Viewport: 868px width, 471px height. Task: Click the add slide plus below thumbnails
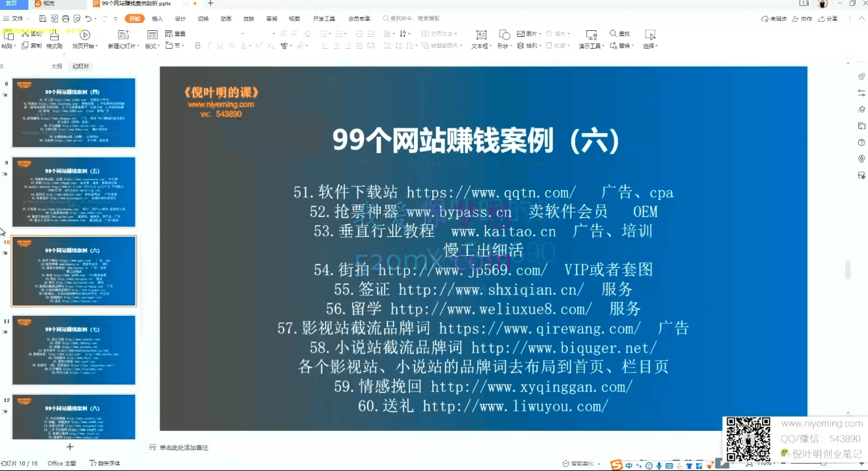(70, 447)
